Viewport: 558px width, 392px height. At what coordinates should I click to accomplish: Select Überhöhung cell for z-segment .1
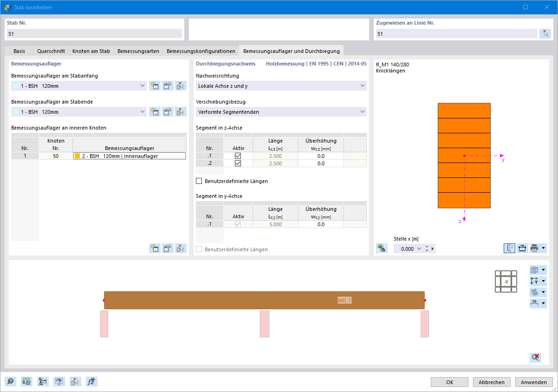click(x=321, y=156)
